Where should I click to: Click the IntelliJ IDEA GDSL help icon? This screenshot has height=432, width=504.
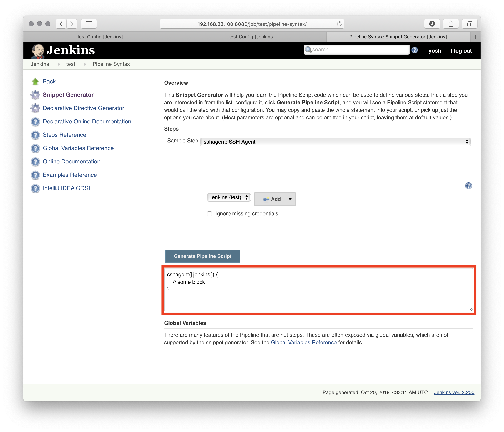35,188
